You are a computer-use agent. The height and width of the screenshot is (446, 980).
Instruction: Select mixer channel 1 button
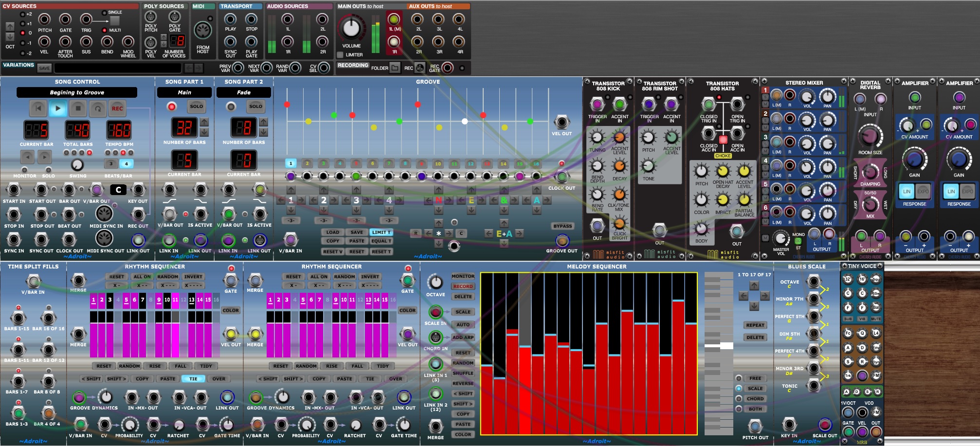[765, 90]
